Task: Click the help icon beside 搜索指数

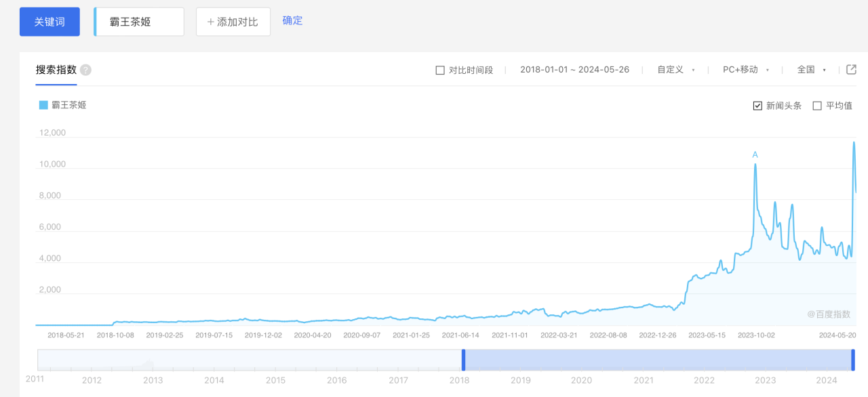Action: coord(85,70)
